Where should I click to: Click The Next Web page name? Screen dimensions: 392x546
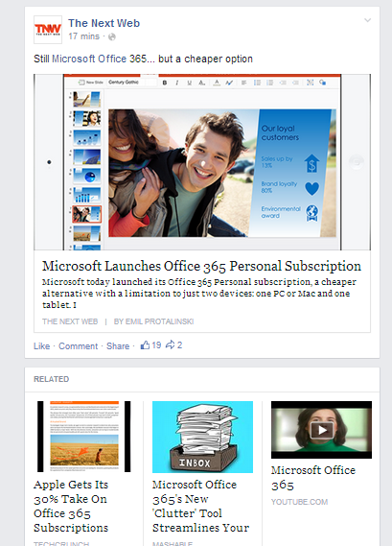(104, 23)
